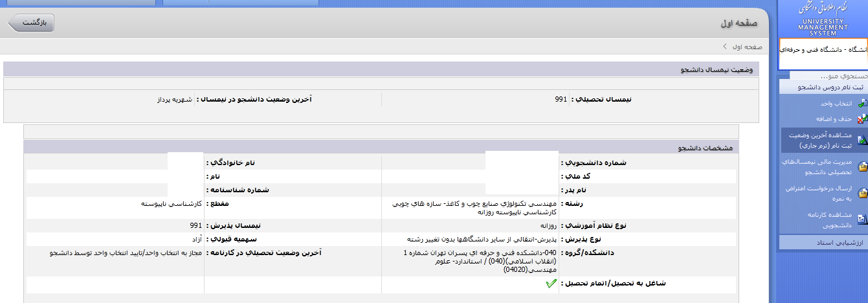This screenshot has width=868, height=303.
Task: Open مشاهده کارنامه دانشجویی link
Action: click(x=829, y=219)
